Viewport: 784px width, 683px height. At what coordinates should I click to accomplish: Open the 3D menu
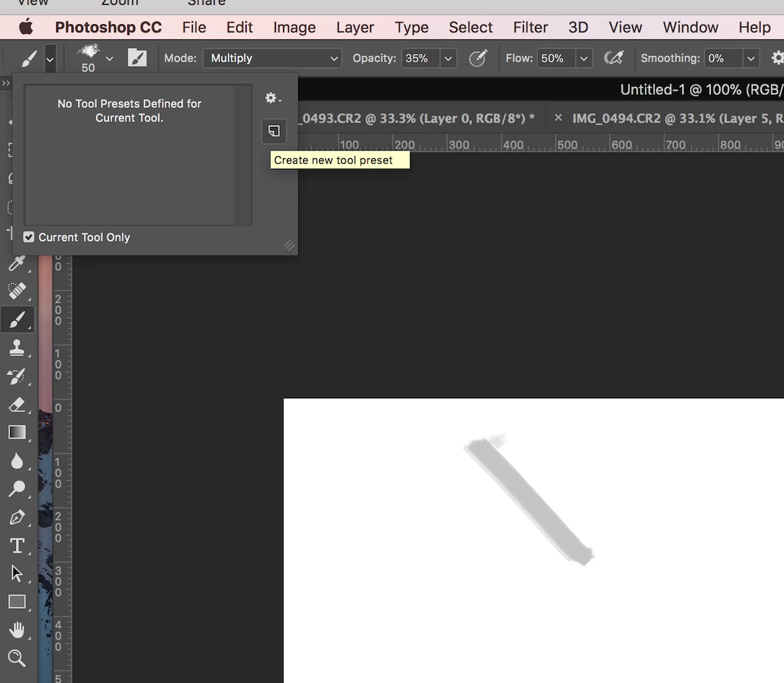[x=578, y=27]
